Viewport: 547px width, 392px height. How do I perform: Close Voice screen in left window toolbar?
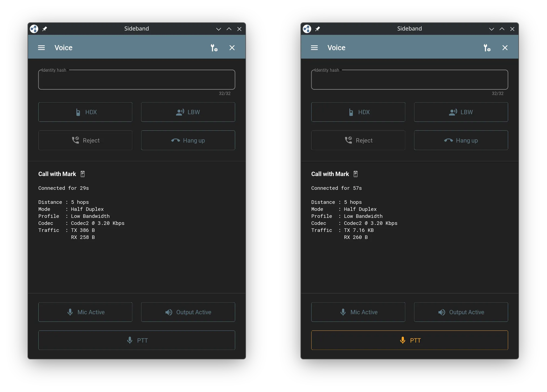(x=232, y=48)
